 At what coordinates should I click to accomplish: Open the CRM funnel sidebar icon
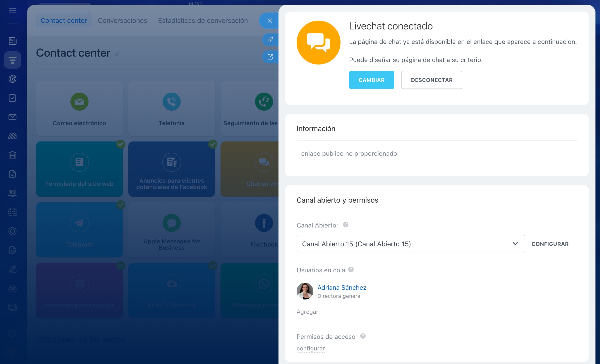[12, 60]
